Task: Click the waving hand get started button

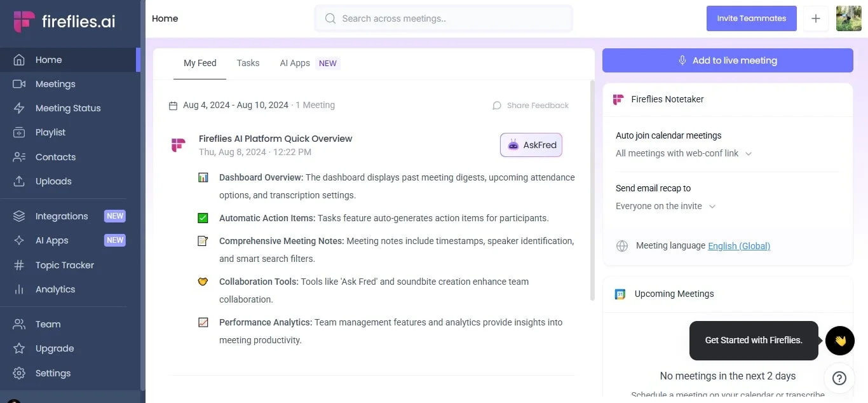Action: point(840,341)
